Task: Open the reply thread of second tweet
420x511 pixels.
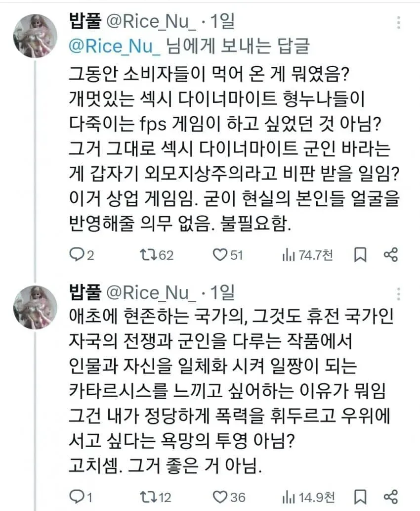Action: [81, 497]
